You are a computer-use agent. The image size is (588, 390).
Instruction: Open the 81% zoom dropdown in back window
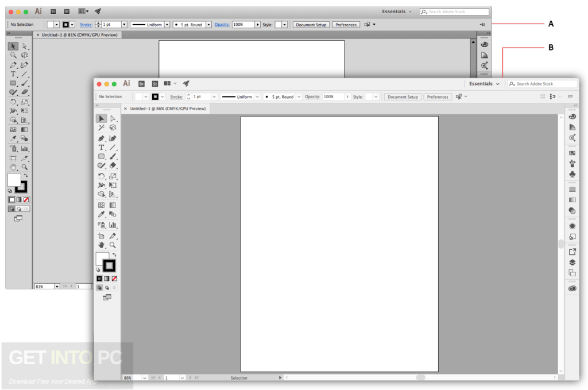[x=57, y=287]
